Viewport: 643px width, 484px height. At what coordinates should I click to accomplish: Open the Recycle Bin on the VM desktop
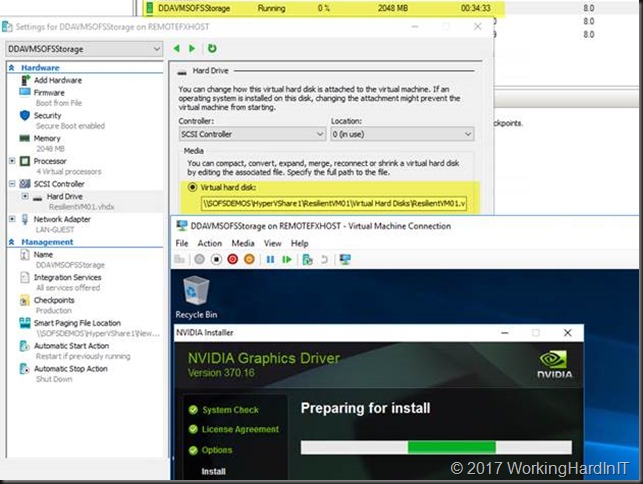pos(196,297)
